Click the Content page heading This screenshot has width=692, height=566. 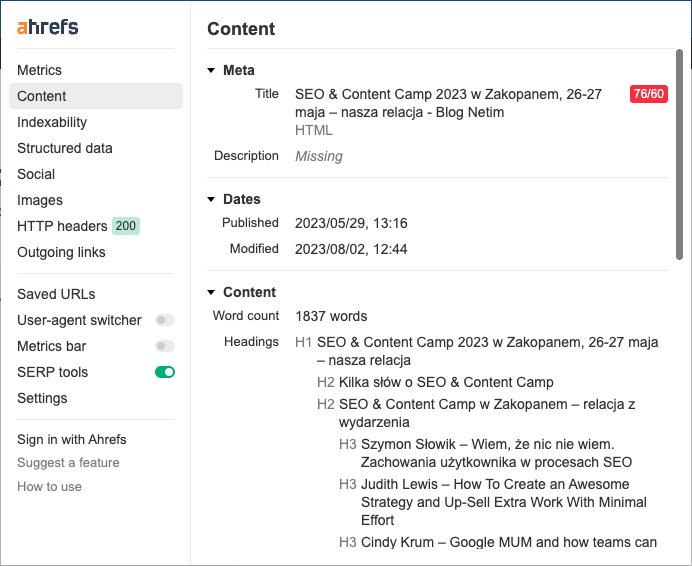click(x=241, y=29)
